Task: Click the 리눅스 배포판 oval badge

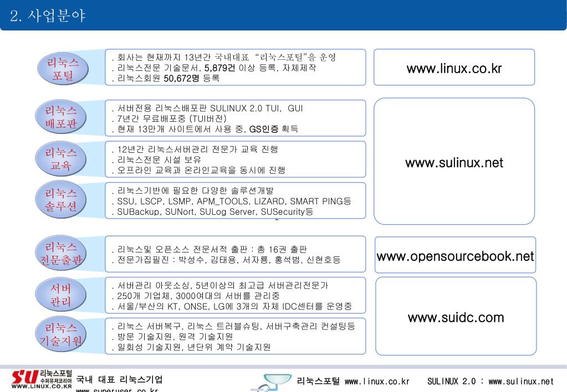Action: pyautogui.click(x=61, y=117)
